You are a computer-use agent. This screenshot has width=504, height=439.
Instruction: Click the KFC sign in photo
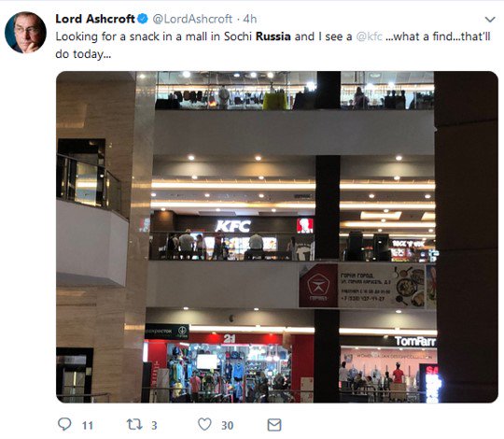click(233, 226)
